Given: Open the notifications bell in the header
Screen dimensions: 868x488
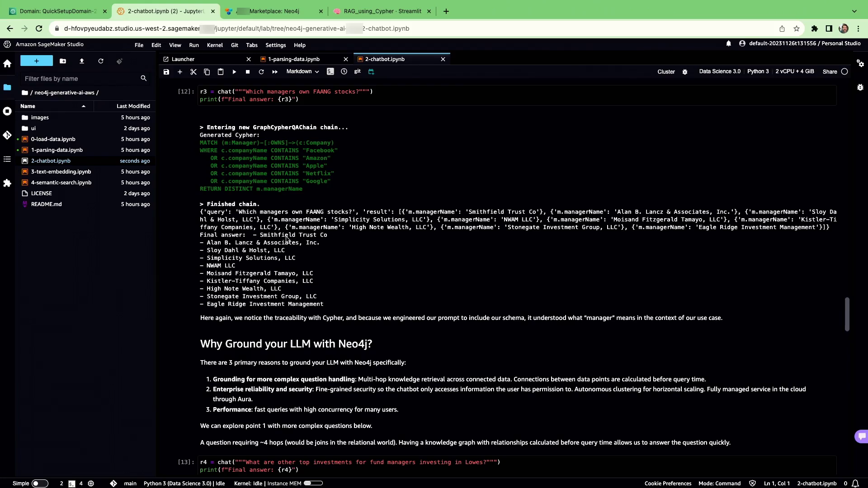Looking at the screenshot, I should tap(728, 44).
